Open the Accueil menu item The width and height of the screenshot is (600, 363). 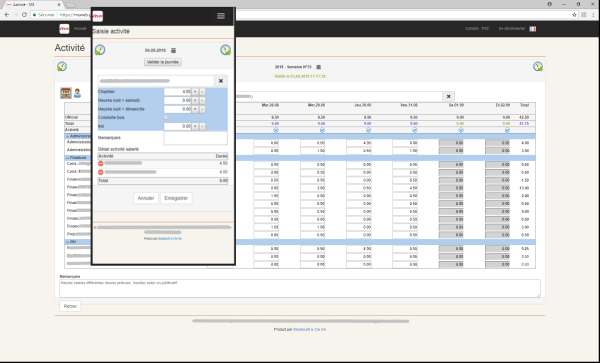coord(80,29)
